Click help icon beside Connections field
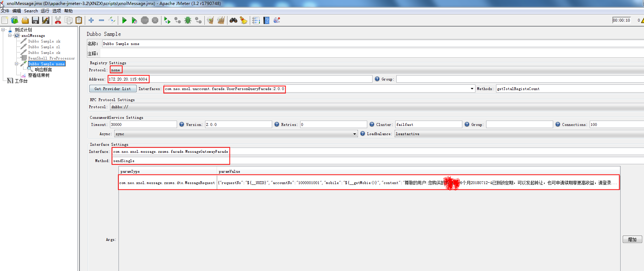The image size is (644, 271). coord(558,124)
